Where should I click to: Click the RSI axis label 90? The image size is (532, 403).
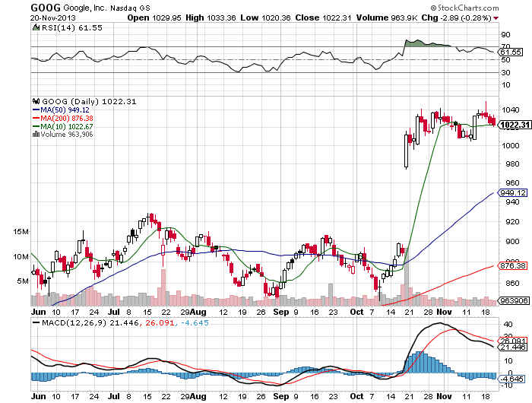coord(506,35)
